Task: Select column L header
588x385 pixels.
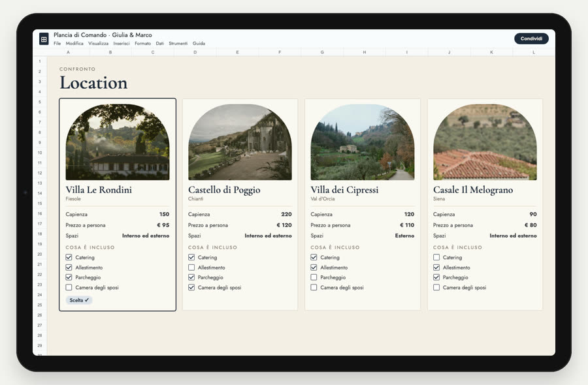Action: coord(534,52)
